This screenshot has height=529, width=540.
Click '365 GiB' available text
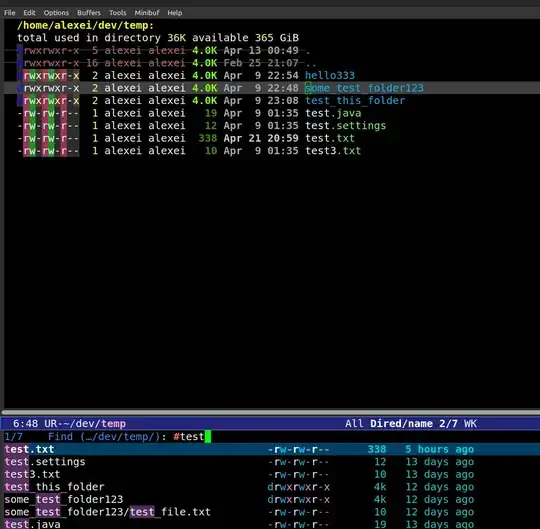point(277,38)
